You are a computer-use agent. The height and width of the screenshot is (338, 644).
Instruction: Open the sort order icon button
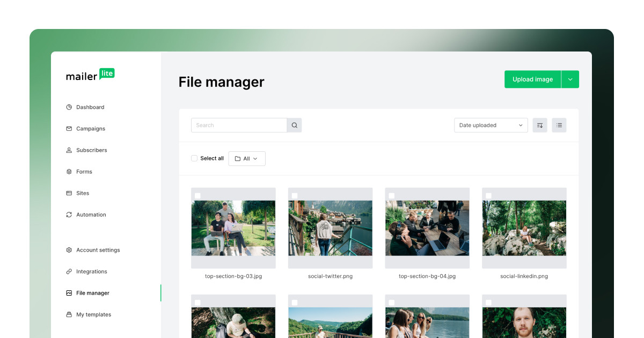click(x=540, y=126)
